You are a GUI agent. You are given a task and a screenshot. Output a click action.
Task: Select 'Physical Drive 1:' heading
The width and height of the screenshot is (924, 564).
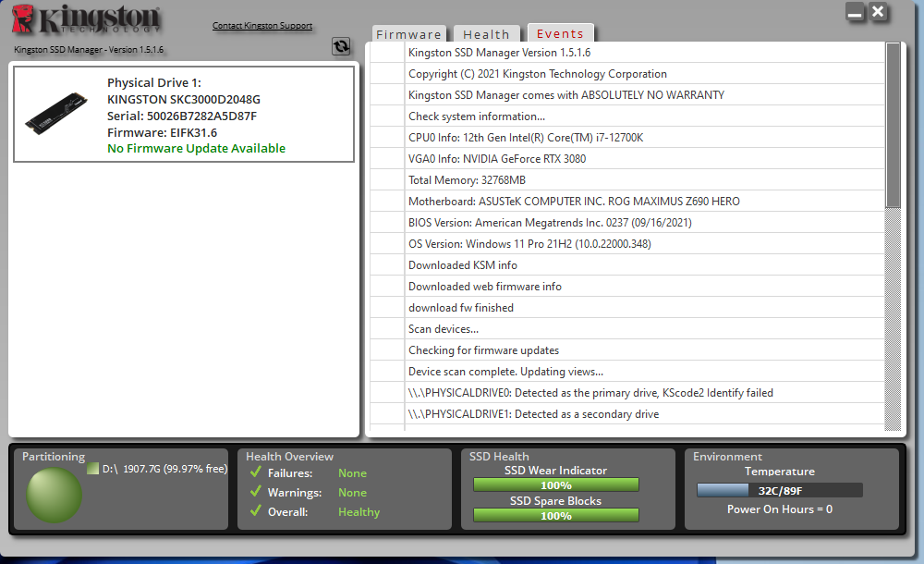coord(154,82)
